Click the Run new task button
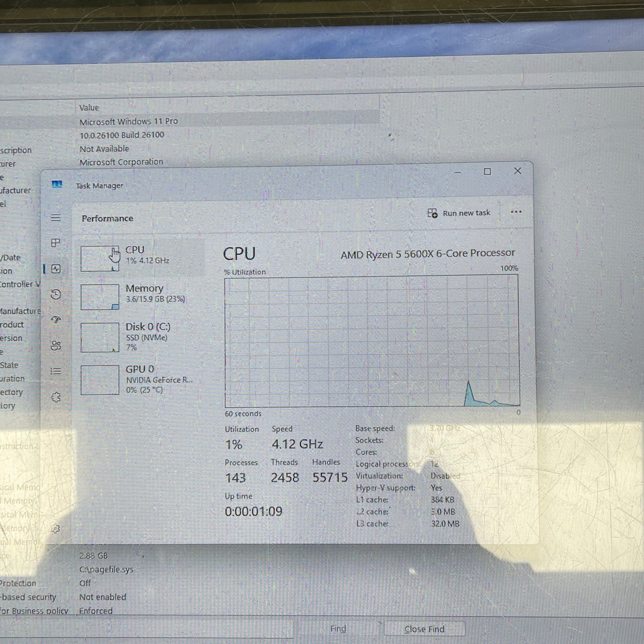The height and width of the screenshot is (644, 644). tap(459, 213)
